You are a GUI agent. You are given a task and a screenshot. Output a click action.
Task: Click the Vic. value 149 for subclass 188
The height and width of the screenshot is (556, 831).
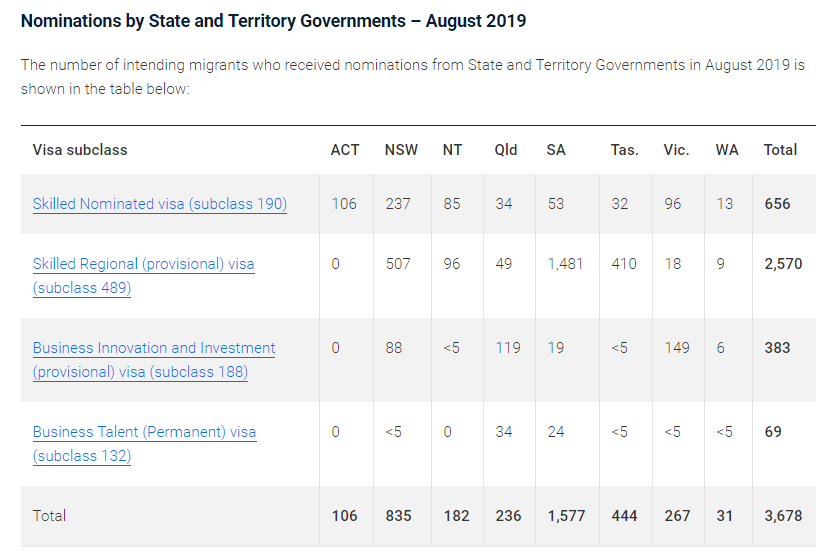(677, 348)
